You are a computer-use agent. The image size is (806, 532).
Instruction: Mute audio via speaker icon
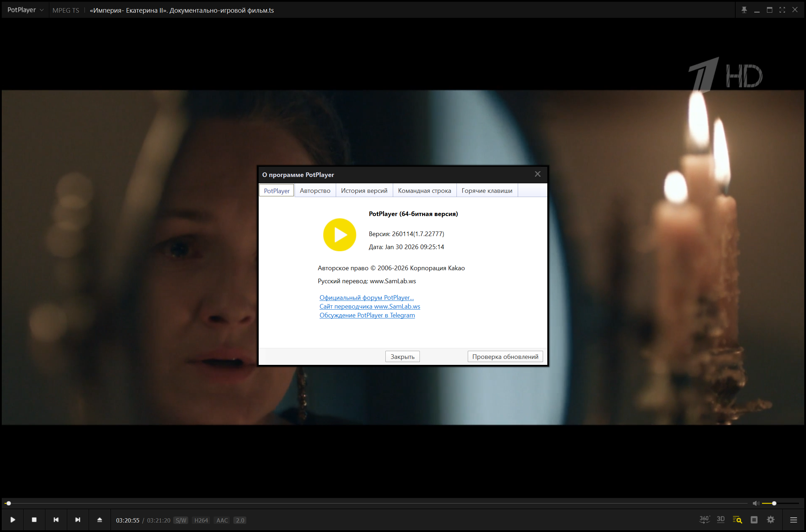pyautogui.click(x=755, y=503)
